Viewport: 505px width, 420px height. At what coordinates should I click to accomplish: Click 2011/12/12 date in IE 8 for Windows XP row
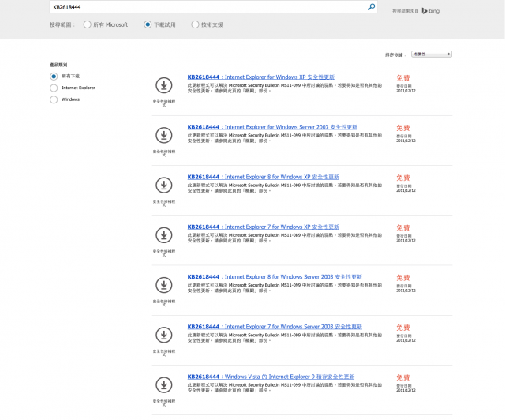click(406, 190)
